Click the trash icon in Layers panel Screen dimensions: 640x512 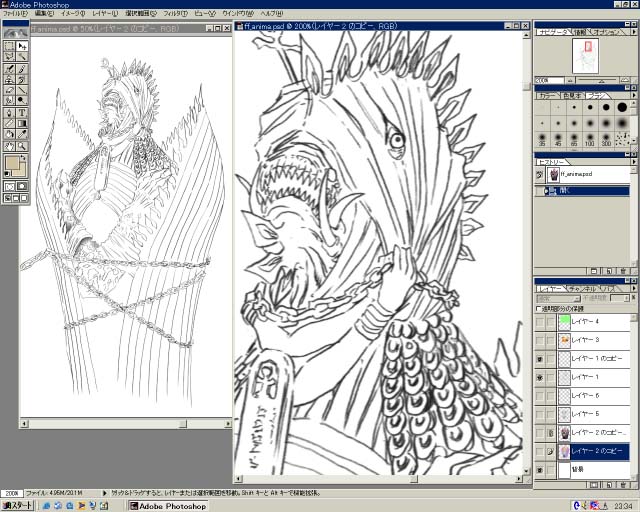pyautogui.click(x=623, y=485)
